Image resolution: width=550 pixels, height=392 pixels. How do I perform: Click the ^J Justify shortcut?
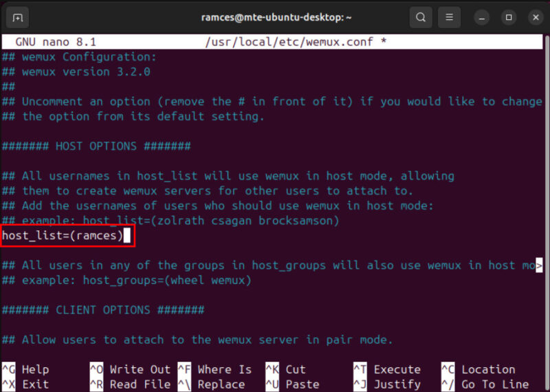click(x=387, y=384)
